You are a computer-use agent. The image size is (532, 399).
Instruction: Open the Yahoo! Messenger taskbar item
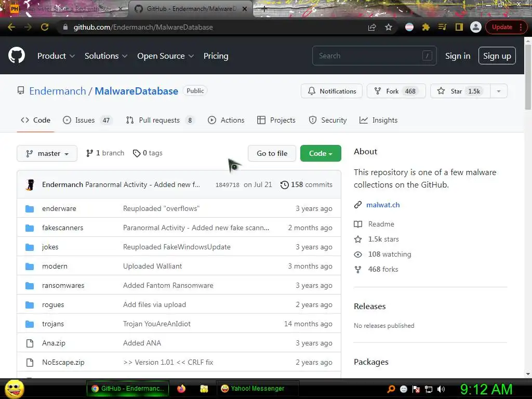pyautogui.click(x=257, y=389)
